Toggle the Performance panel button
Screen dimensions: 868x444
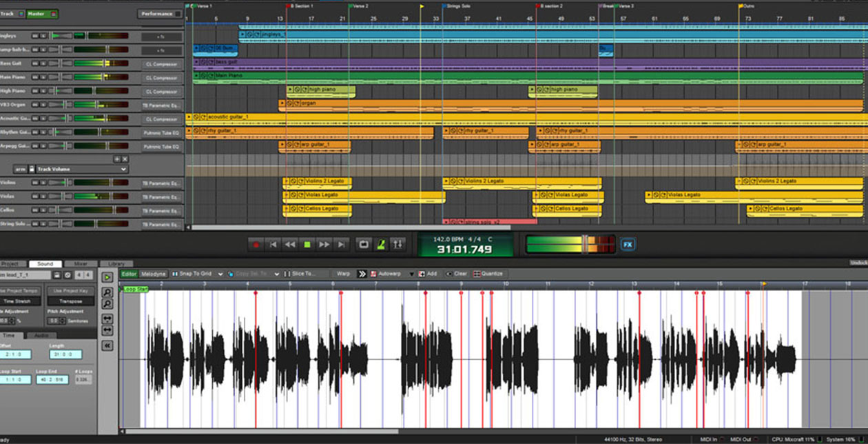[160, 14]
